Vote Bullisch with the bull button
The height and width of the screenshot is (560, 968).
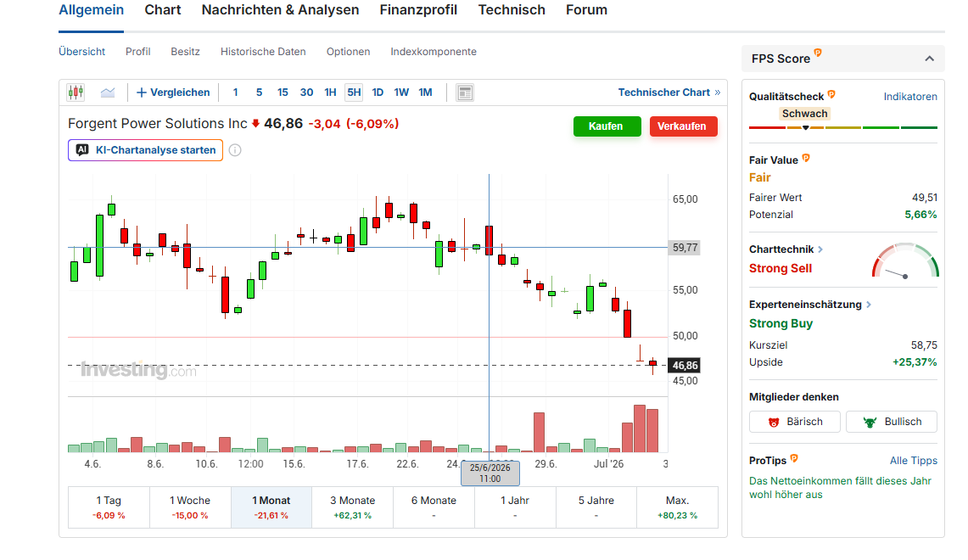[892, 422]
